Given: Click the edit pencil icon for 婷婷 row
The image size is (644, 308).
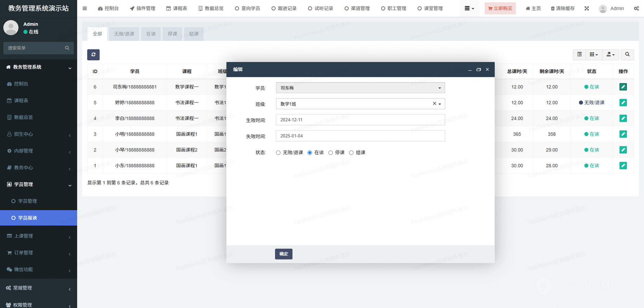Looking at the screenshot, I should coord(623,103).
